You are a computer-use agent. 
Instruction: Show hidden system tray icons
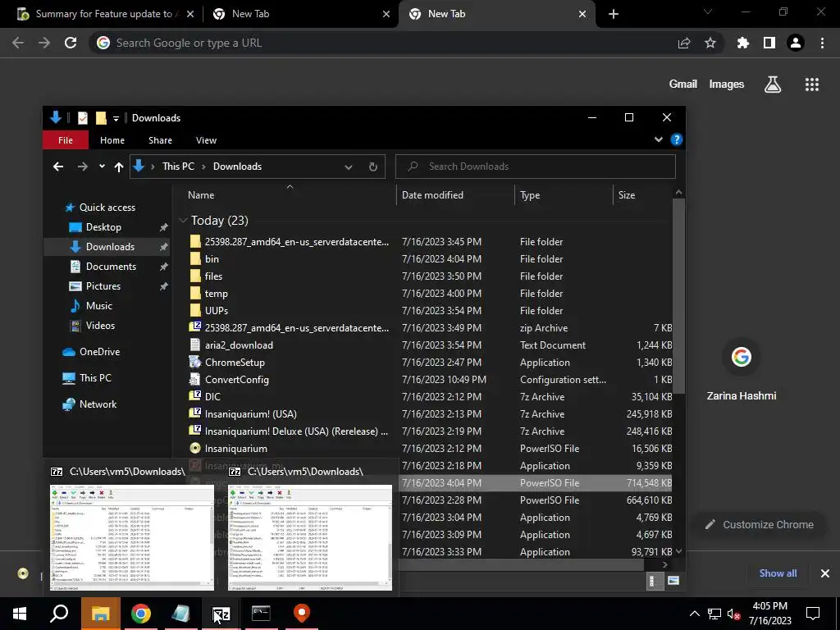tap(694, 614)
